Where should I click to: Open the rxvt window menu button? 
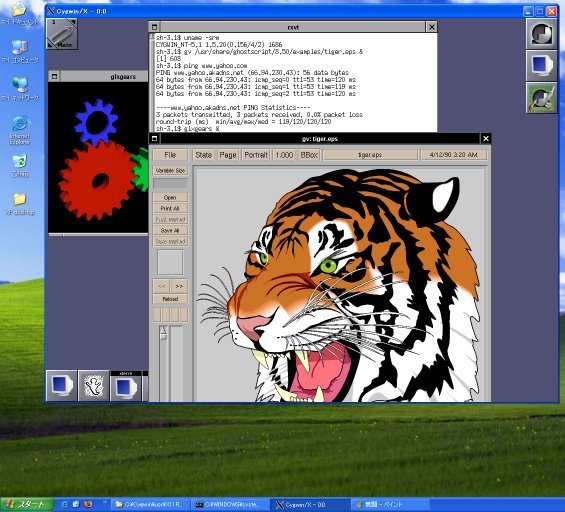coord(155,27)
